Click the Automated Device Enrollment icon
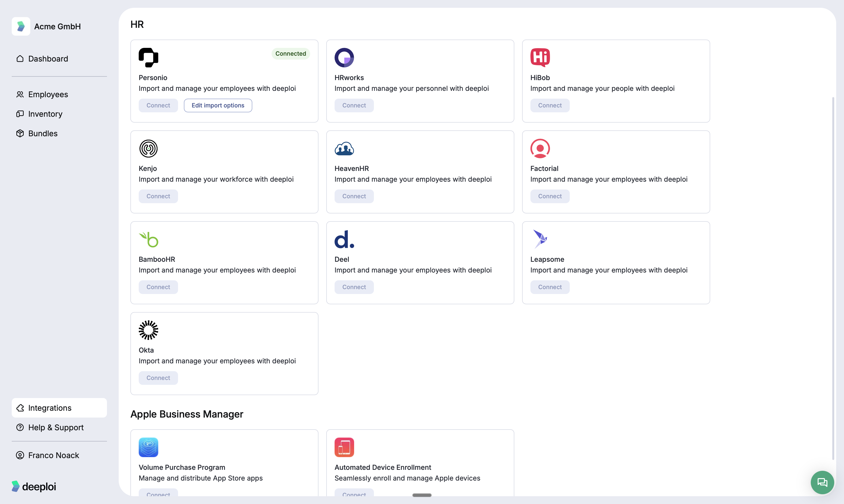844x504 pixels. click(x=344, y=447)
